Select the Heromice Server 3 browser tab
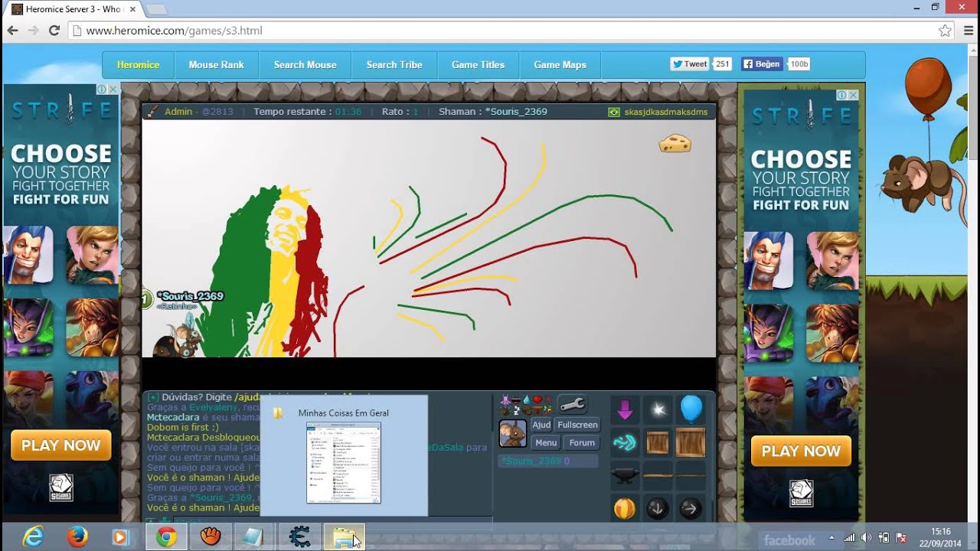The height and width of the screenshot is (551, 980). pyautogui.click(x=73, y=9)
